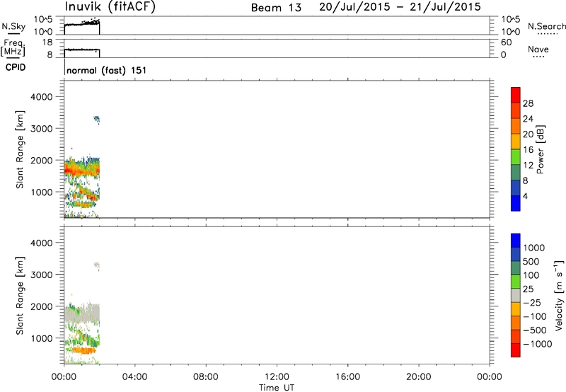Click the Time UT axis title
Image resolution: width=566 pixels, height=392 pixels.
point(277,388)
